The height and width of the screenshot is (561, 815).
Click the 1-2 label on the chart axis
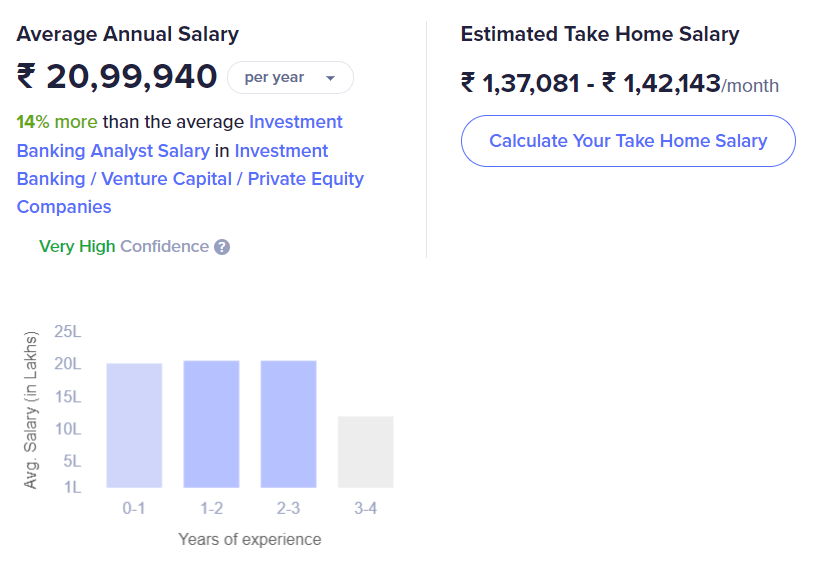211,508
